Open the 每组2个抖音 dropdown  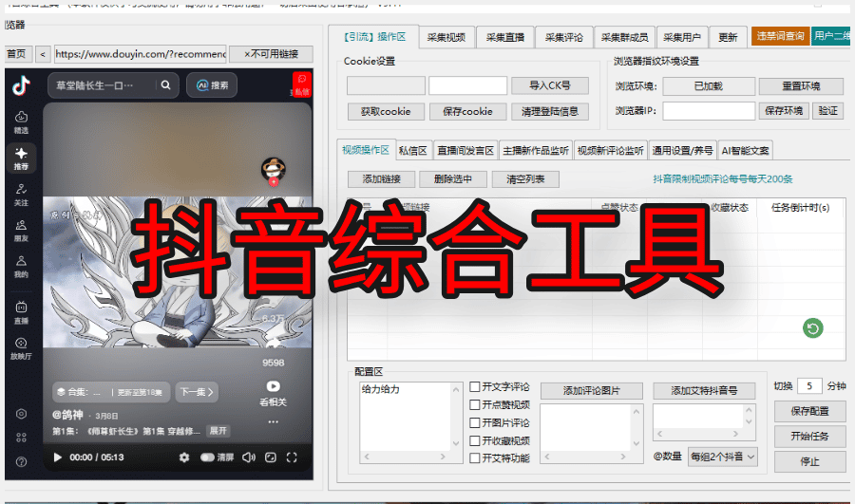723,457
